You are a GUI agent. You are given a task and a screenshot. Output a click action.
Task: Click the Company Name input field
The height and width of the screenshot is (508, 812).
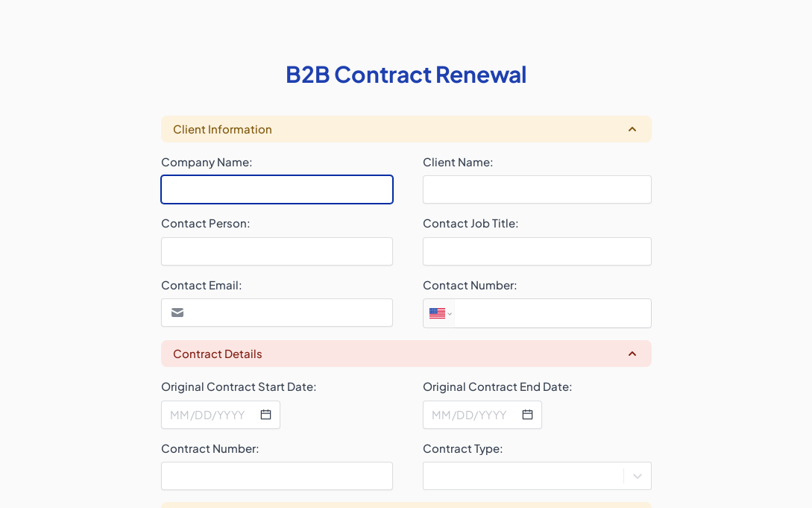coord(277,189)
